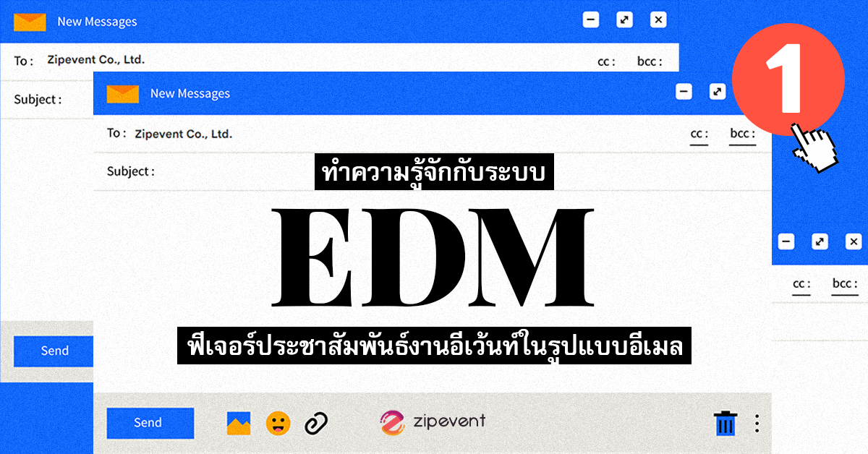Minimize the front New Messages window
868x454 pixels.
pyautogui.click(x=684, y=91)
